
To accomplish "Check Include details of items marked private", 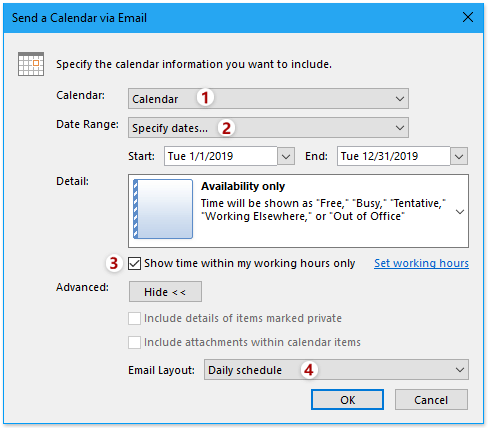I will tap(134, 318).
